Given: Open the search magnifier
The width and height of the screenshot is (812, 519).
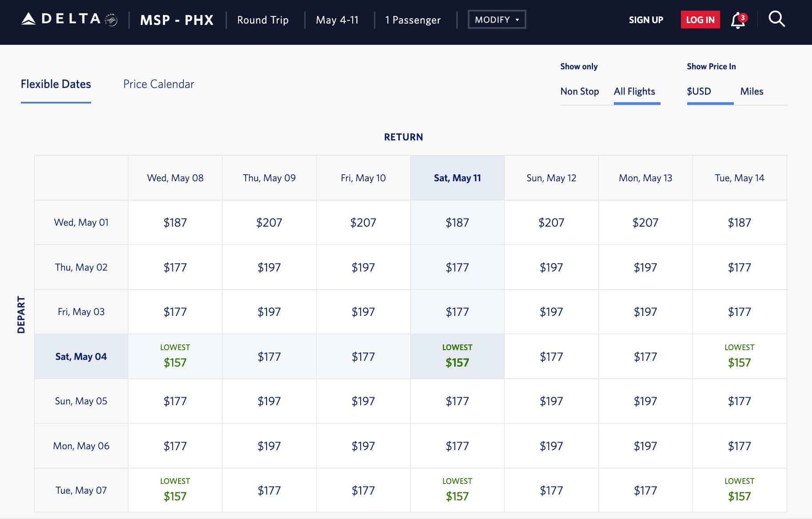Looking at the screenshot, I should pyautogui.click(x=776, y=19).
